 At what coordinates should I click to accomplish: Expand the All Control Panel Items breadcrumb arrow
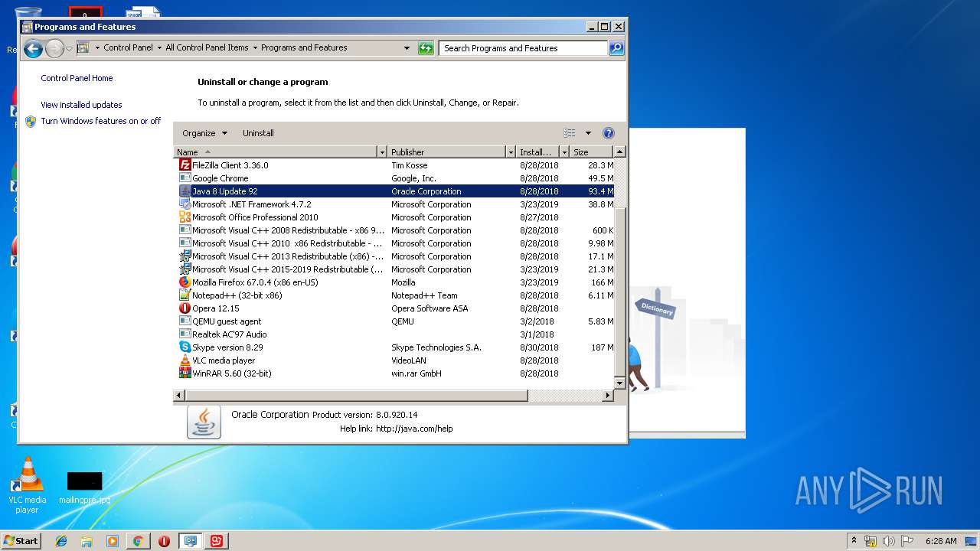pos(255,47)
